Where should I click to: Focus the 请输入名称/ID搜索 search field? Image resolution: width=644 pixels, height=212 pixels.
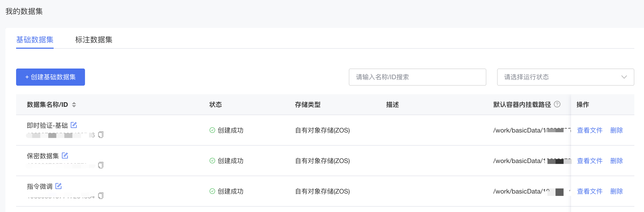417,77
